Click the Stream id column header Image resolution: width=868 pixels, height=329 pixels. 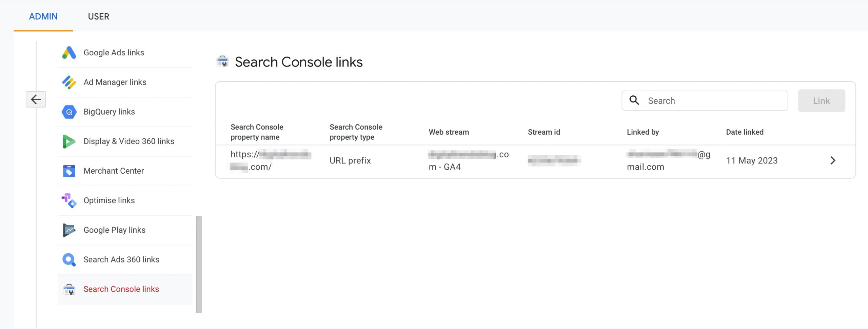click(x=544, y=132)
